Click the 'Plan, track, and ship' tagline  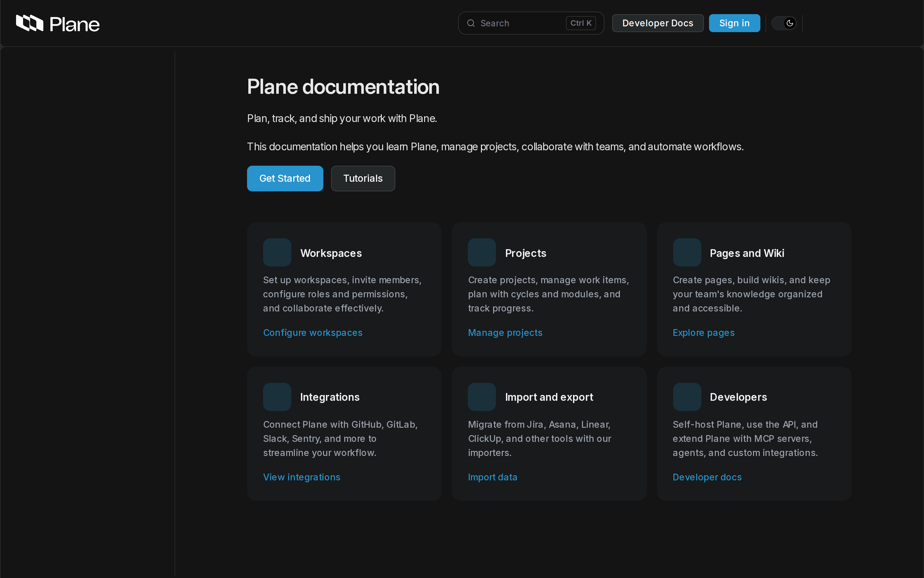pos(342,118)
